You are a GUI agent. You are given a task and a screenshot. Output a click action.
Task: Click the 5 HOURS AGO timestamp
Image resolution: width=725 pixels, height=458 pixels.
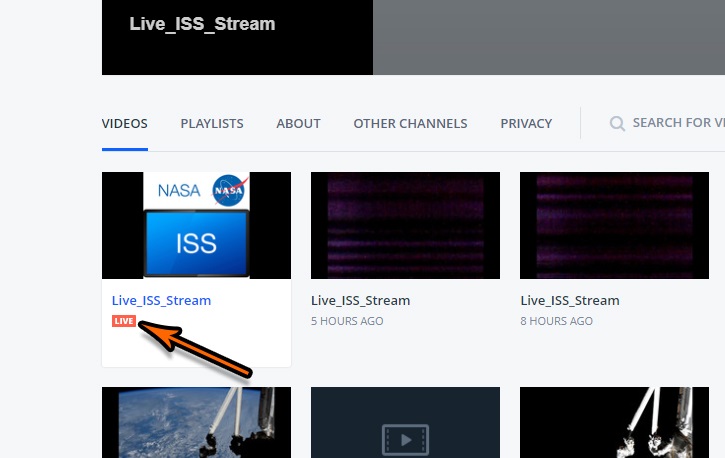pos(347,321)
